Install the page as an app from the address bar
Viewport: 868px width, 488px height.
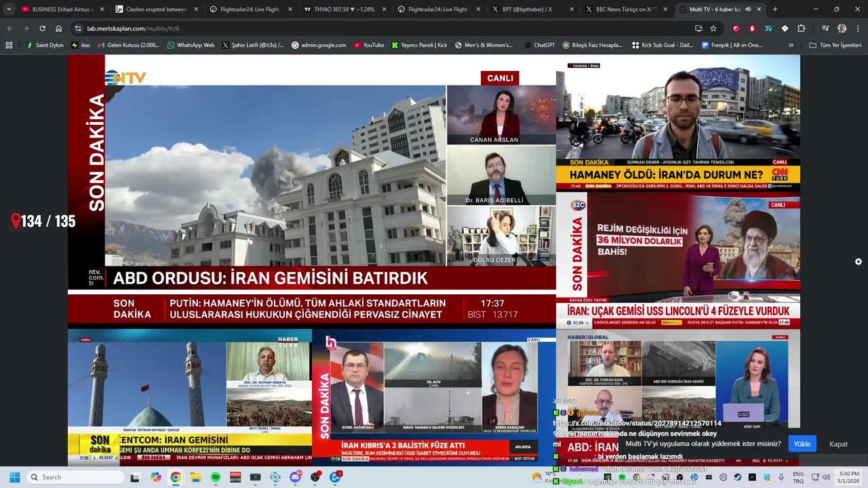point(698,28)
